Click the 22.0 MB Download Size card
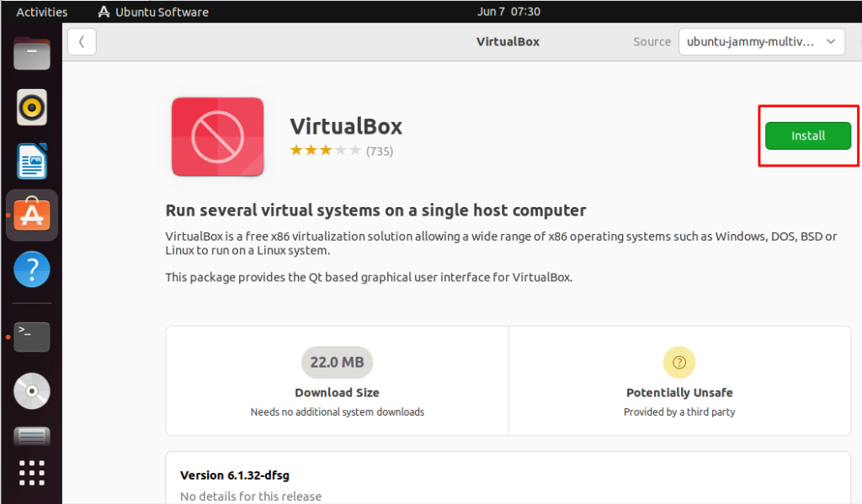The width and height of the screenshot is (862, 504). coord(337,381)
